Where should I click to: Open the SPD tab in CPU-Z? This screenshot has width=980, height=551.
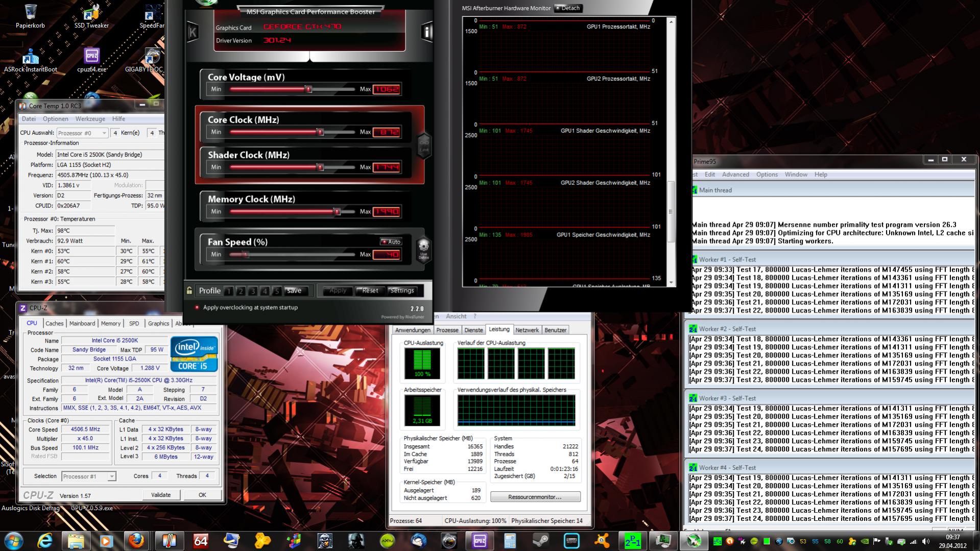pyautogui.click(x=134, y=323)
